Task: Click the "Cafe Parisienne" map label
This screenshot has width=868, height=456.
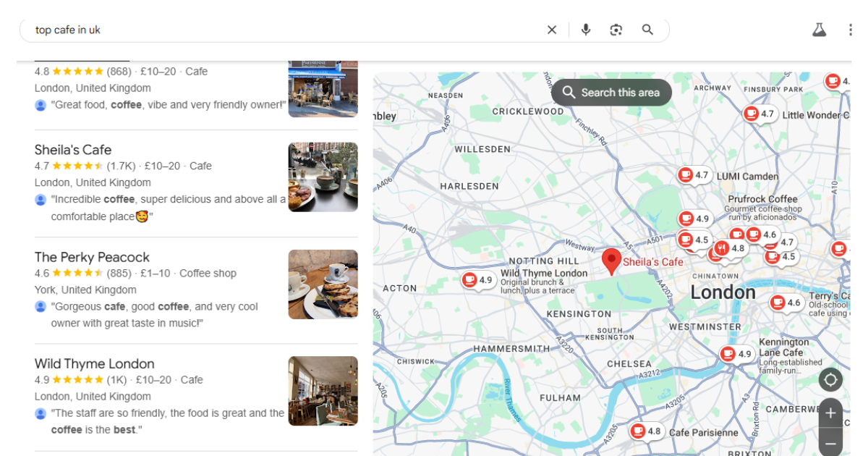Action: tap(704, 432)
